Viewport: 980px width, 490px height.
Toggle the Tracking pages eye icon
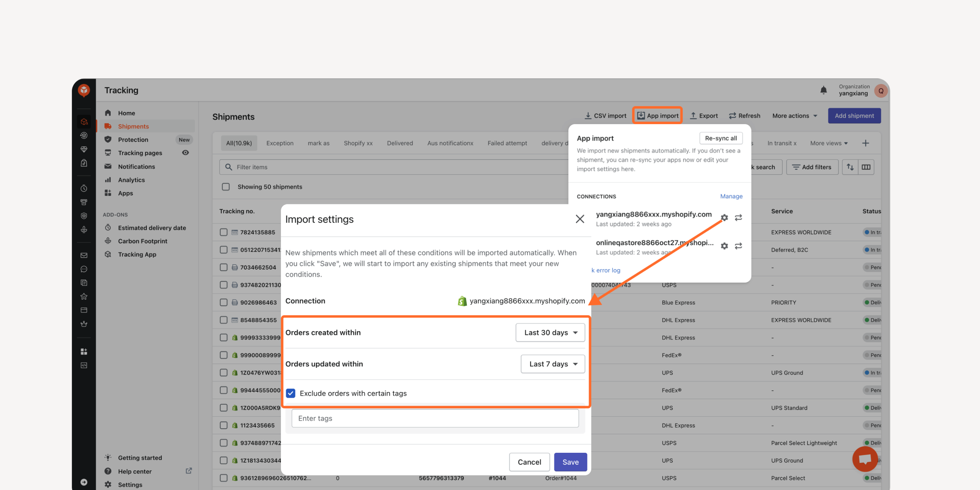tap(185, 152)
